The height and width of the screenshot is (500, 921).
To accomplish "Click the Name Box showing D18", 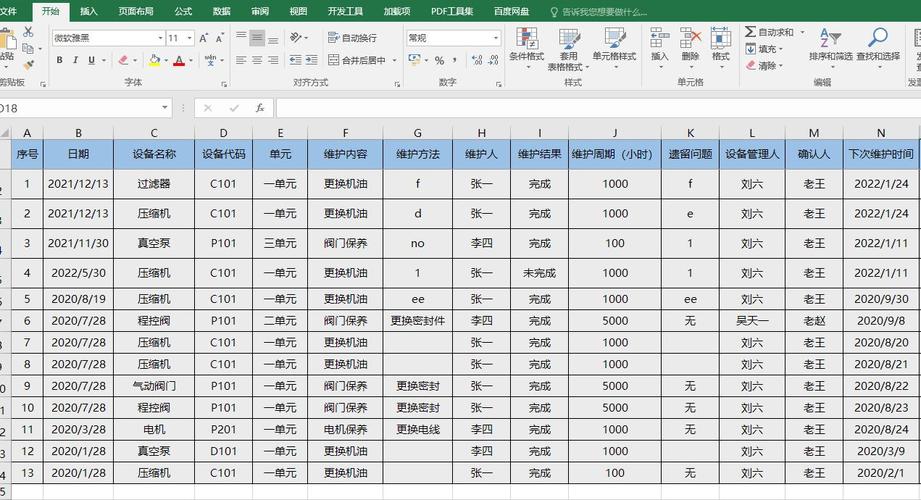I will [x=80, y=108].
